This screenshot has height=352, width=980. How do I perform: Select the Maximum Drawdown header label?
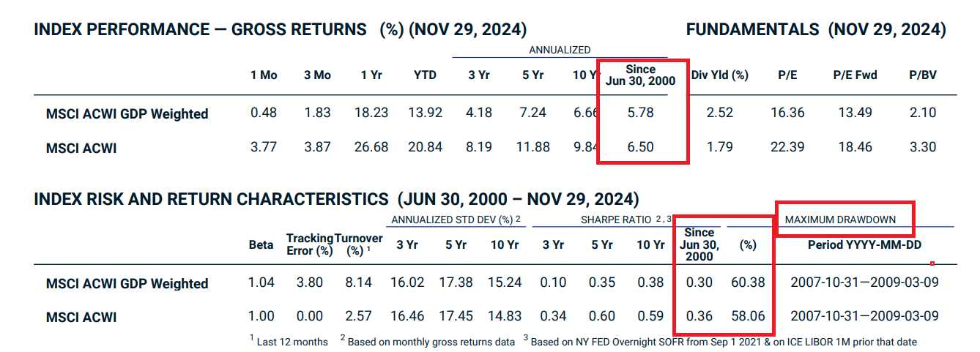(839, 220)
